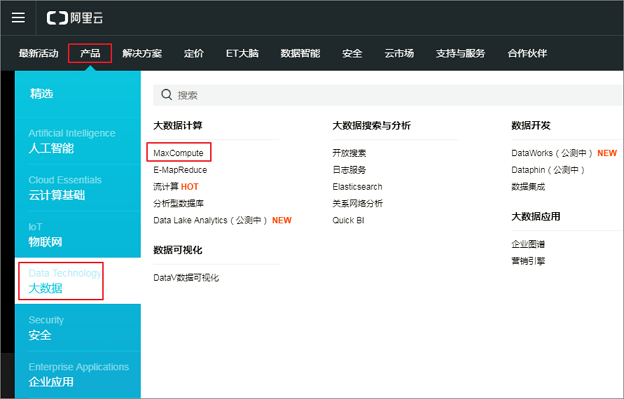Select the 企业应用 sidebar category

point(78,374)
